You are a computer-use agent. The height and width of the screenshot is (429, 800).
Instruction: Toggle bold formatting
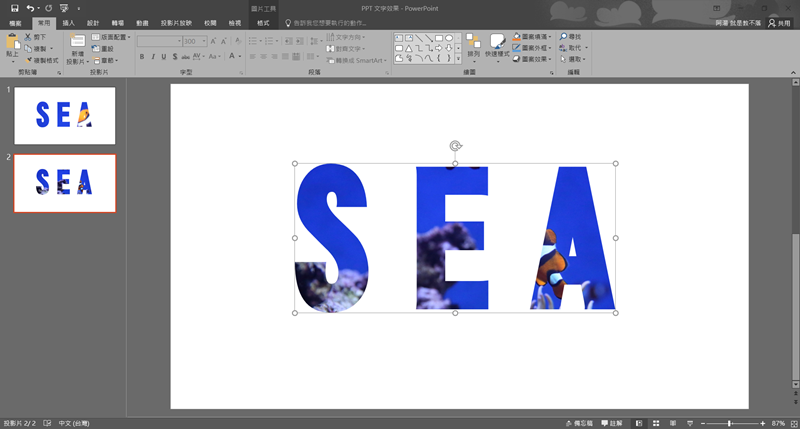142,57
